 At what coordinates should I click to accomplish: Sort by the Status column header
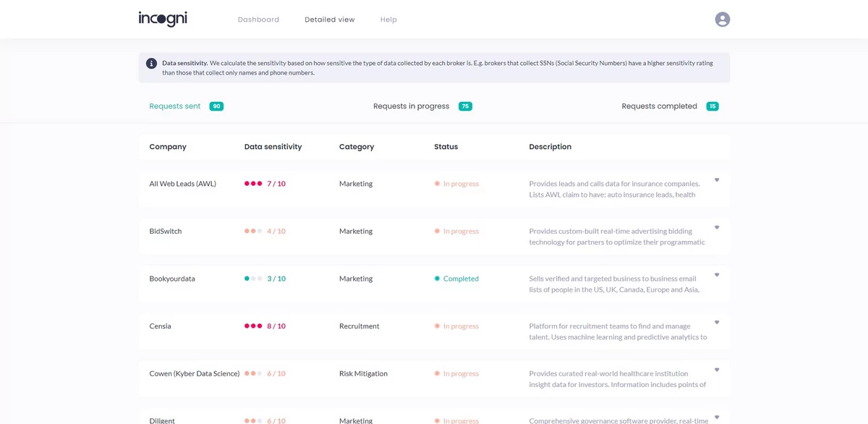446,147
